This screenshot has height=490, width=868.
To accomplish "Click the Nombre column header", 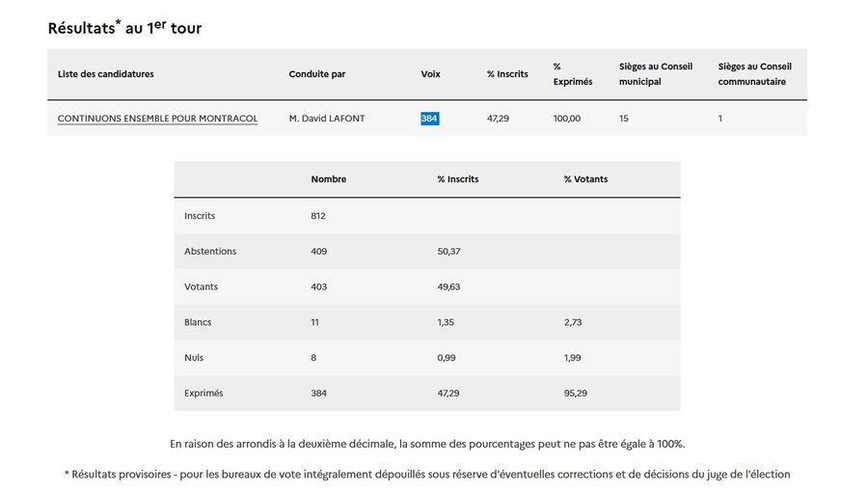I will 329,179.
